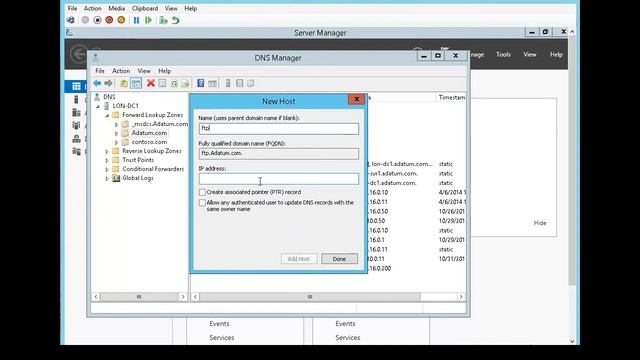Collapse the LON-DC1 server node
Viewport: 640px width, 360px height.
pos(98,106)
